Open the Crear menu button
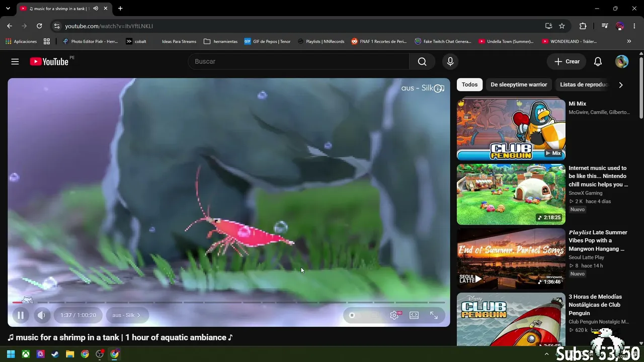This screenshot has height=362, width=644. (567, 61)
